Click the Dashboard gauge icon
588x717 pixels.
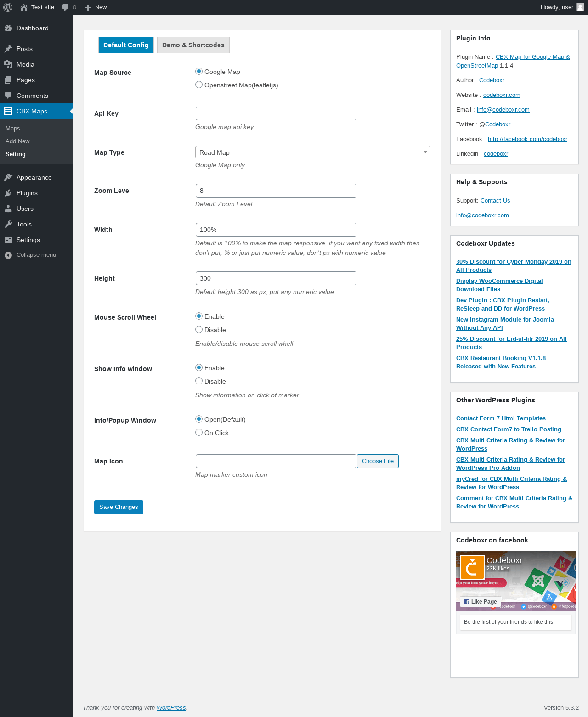click(8, 28)
